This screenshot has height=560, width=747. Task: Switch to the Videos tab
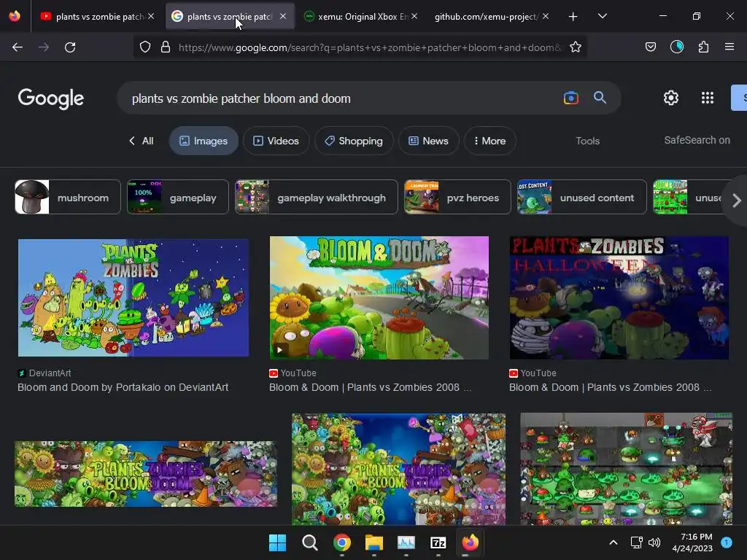[276, 141]
